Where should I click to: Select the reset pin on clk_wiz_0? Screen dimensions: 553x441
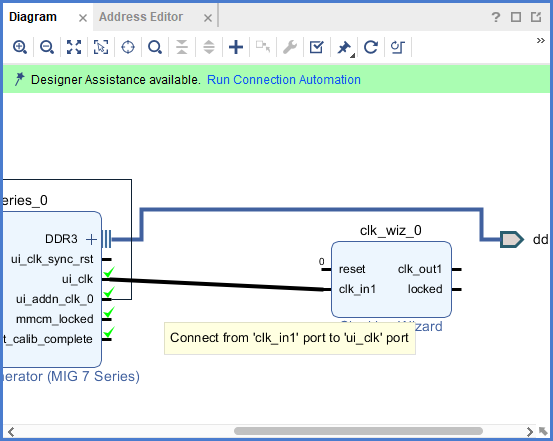(x=352, y=269)
